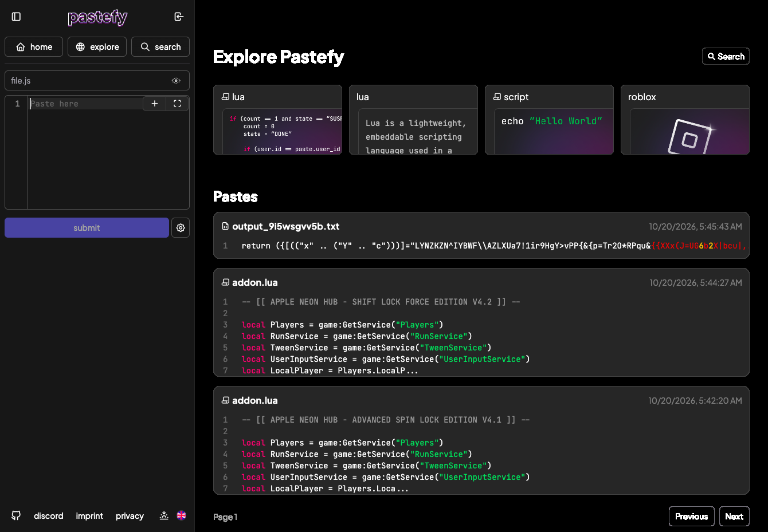The width and height of the screenshot is (768, 532).
Task: Toggle the sidebar panel icon
Action: point(16,17)
